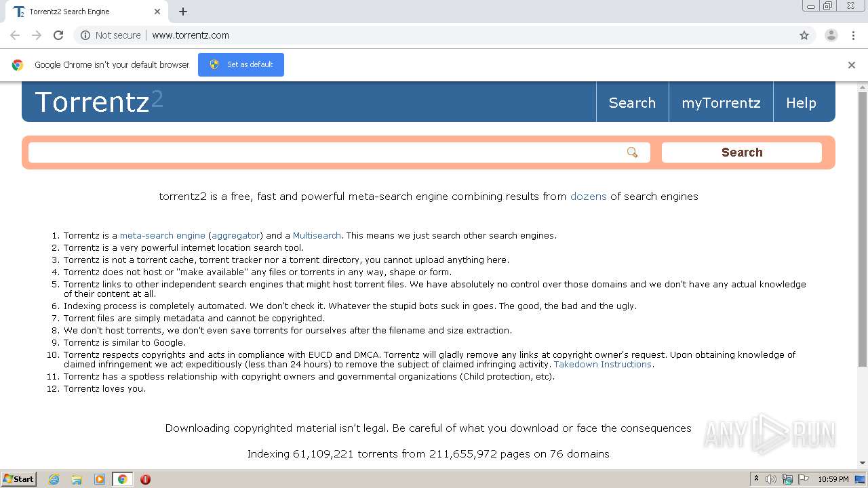Dismiss the default browser notification bar
Viewport: 868px width, 488px height.
click(852, 65)
